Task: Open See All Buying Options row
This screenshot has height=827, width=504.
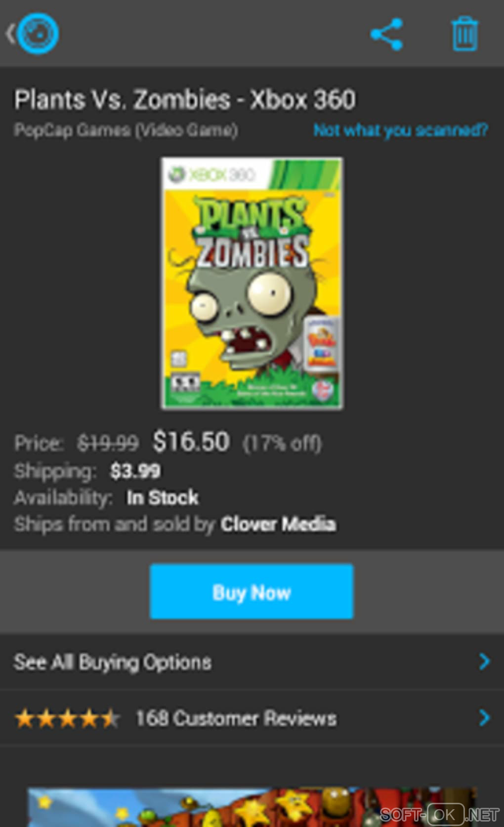Action: pos(252,662)
